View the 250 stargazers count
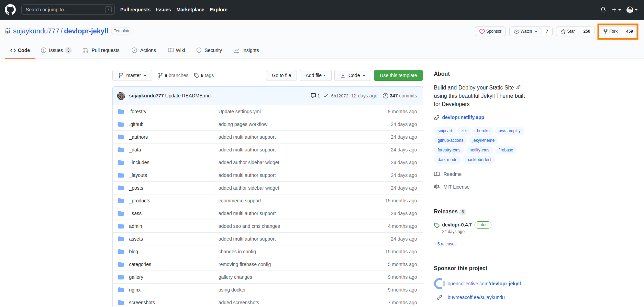Image resolution: width=644 pixels, height=307 pixels. pos(587,31)
